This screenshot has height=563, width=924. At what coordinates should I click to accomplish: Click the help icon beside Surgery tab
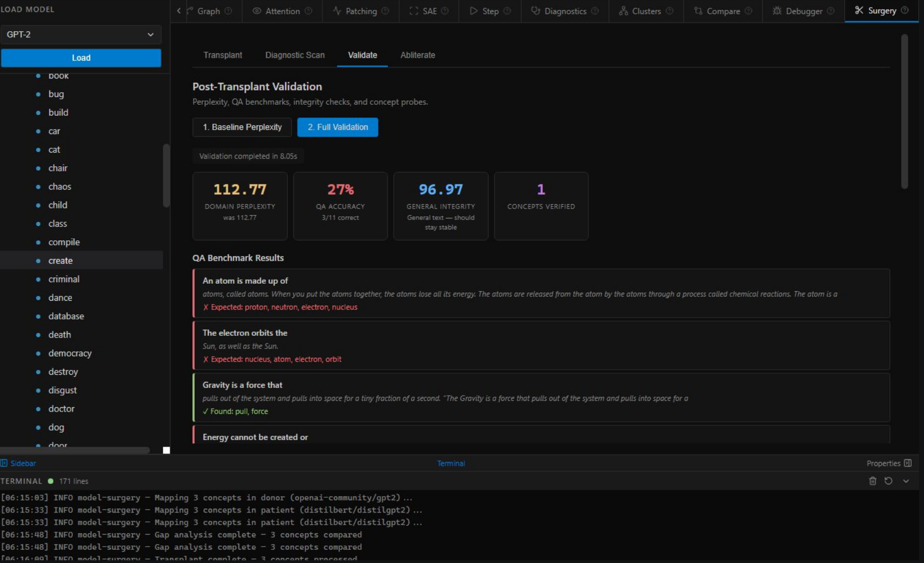click(x=905, y=10)
